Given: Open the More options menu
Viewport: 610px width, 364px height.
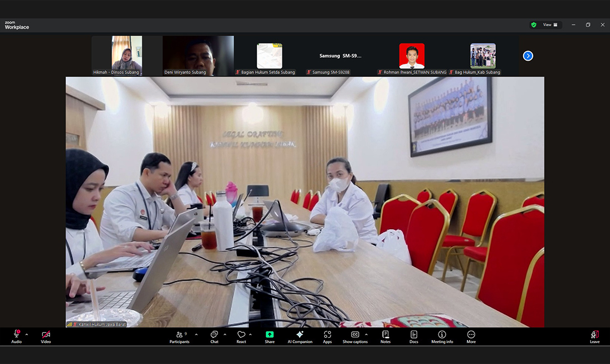Looking at the screenshot, I should (x=471, y=336).
